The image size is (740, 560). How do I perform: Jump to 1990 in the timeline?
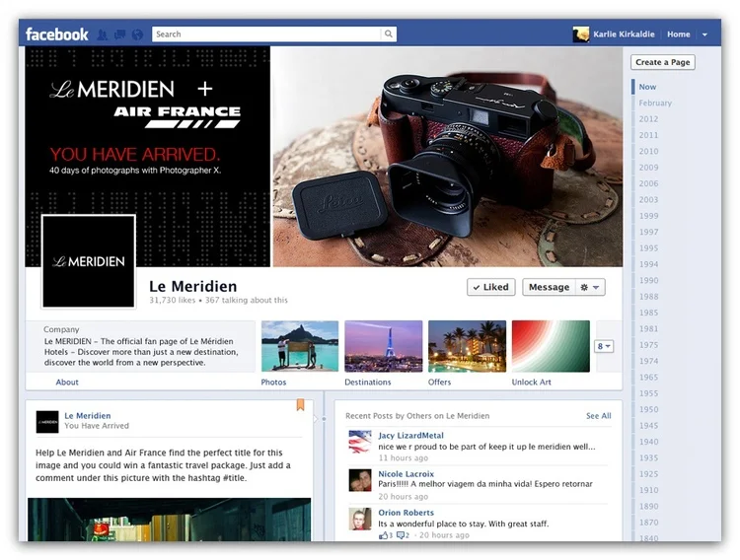pyautogui.click(x=648, y=280)
